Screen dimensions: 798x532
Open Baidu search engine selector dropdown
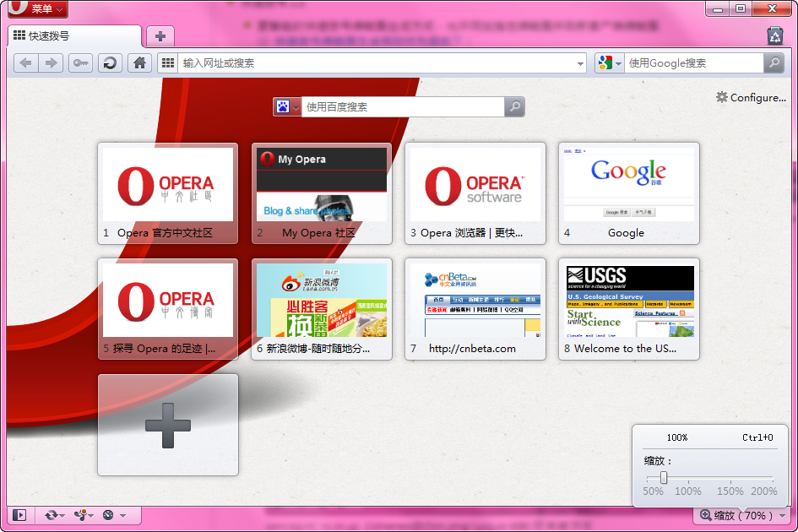(x=288, y=107)
